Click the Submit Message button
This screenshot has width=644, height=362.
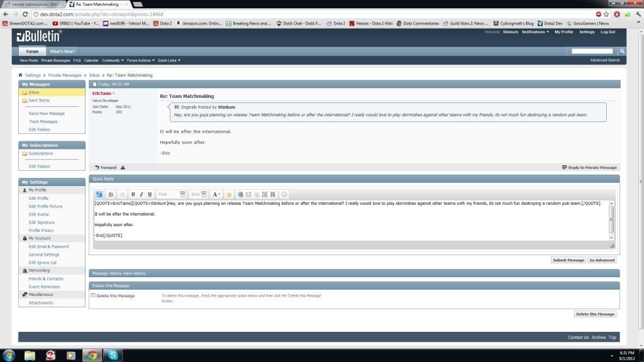click(x=568, y=260)
